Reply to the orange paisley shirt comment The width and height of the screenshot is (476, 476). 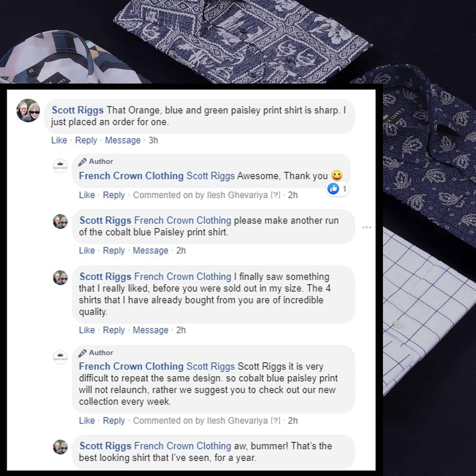(86, 140)
